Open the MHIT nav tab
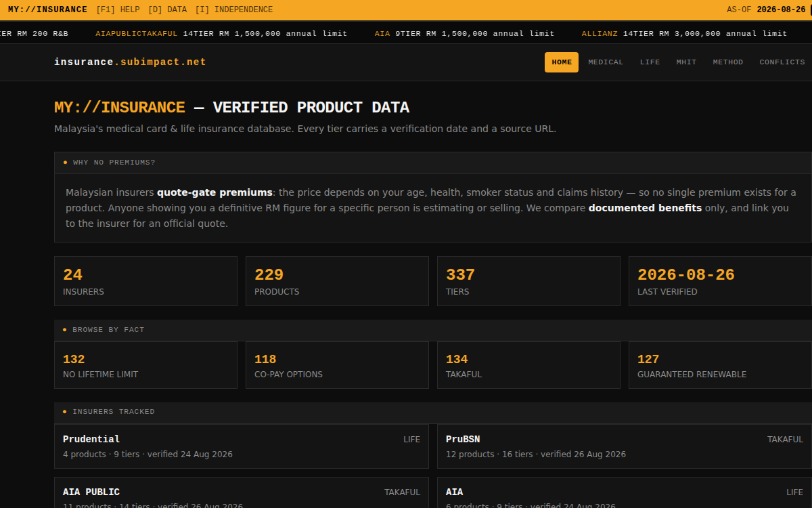812x508 pixels. 686,62
